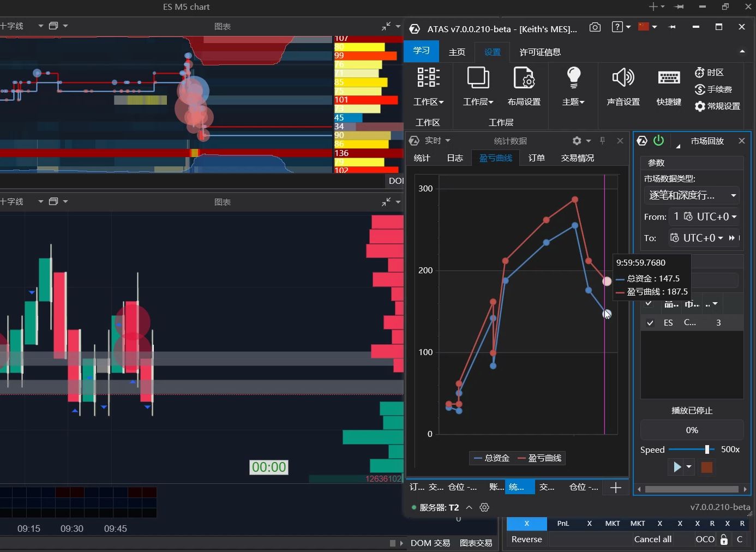Toggle the select-all instruments header checkbox
Viewport: 756px width, 552px height.
click(x=649, y=303)
